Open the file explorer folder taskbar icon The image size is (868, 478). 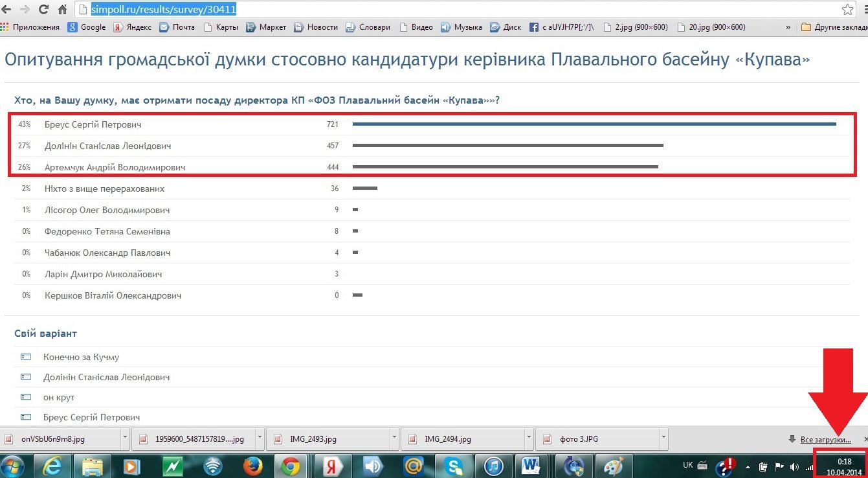click(93, 466)
